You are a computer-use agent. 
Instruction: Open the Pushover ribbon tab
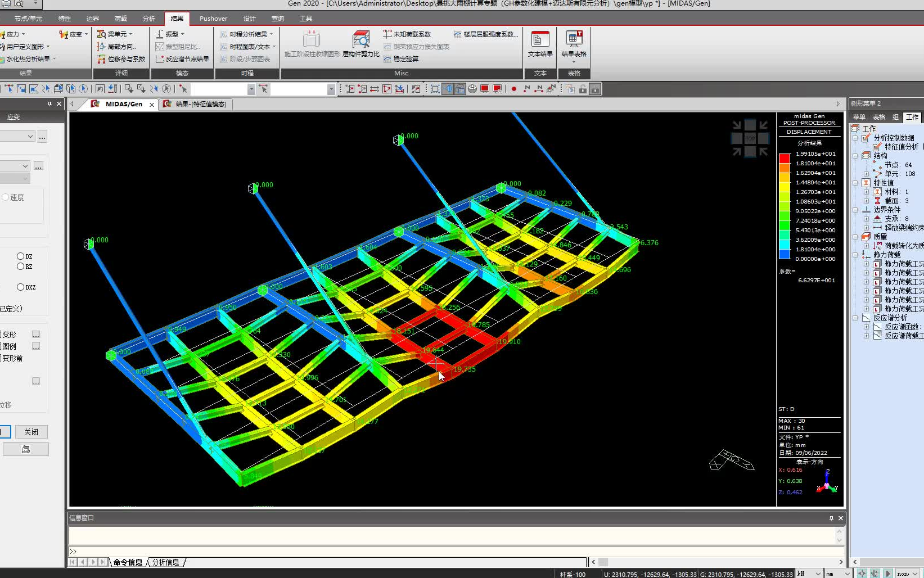click(x=213, y=19)
